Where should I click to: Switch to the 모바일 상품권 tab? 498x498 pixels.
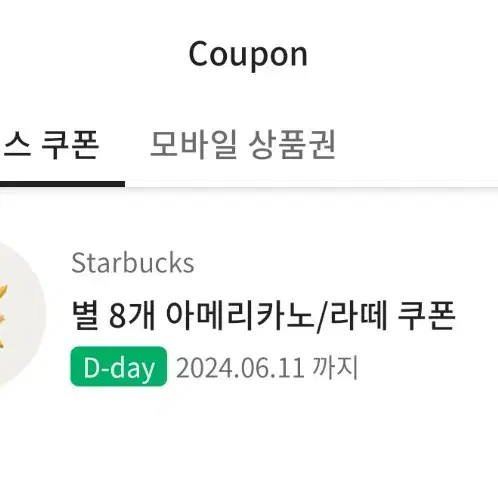243,145
